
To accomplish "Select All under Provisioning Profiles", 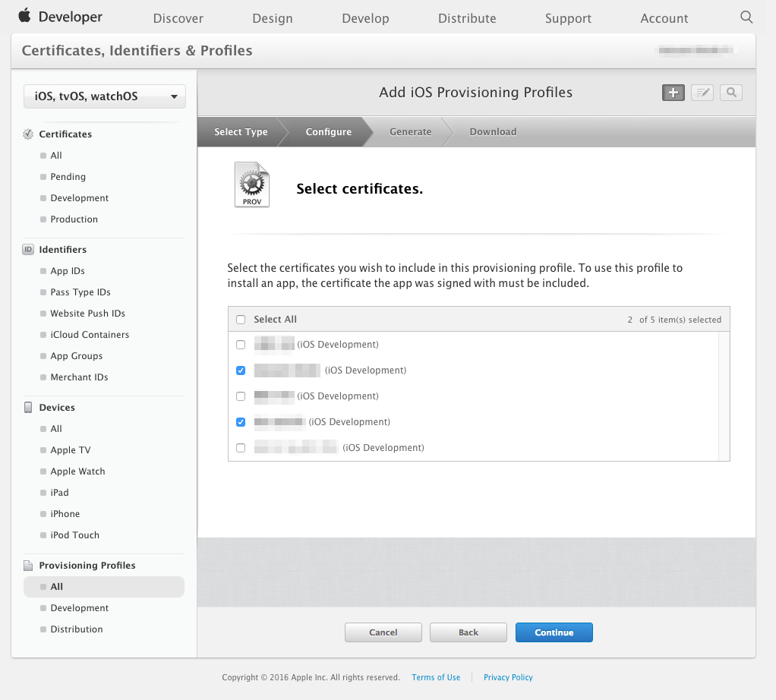I will [x=104, y=587].
